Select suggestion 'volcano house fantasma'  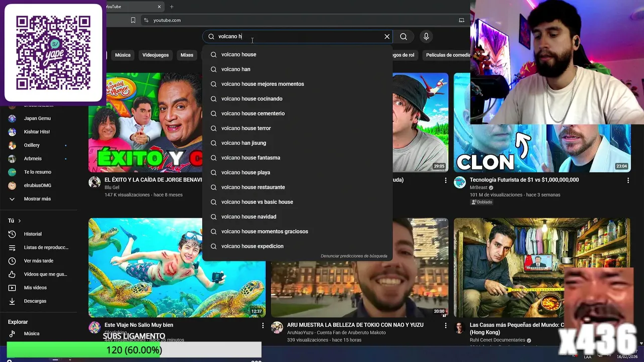click(297, 158)
